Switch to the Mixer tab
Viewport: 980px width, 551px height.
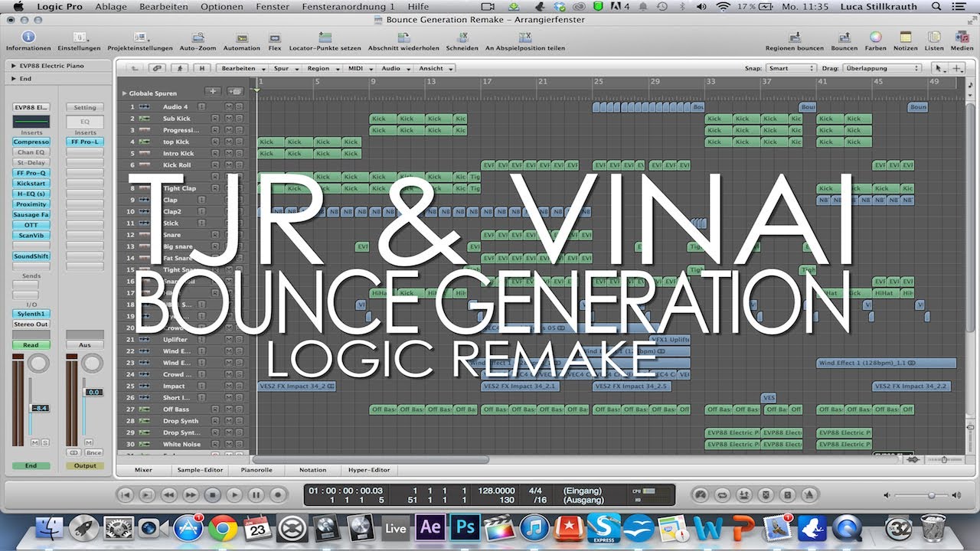[x=143, y=470]
